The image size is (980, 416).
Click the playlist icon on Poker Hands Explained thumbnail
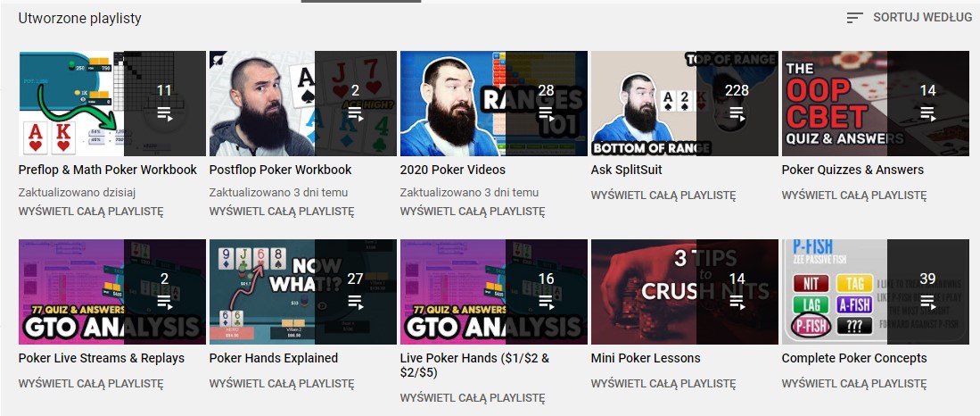click(x=356, y=303)
